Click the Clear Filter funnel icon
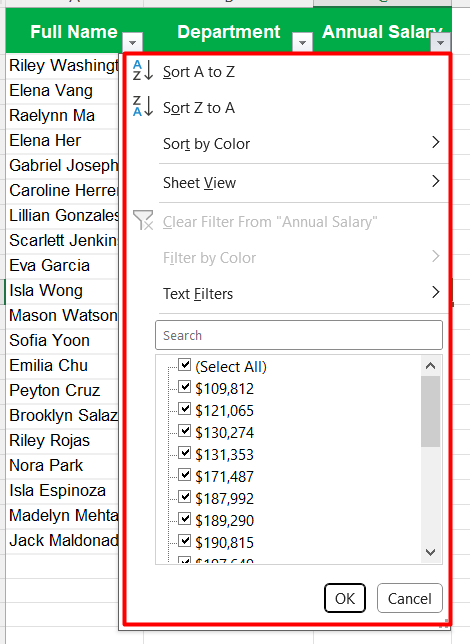The height and width of the screenshot is (644, 470). point(143,220)
